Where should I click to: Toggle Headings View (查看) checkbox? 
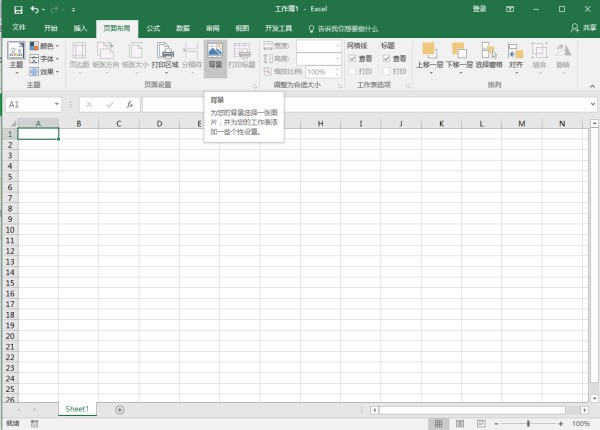click(386, 59)
